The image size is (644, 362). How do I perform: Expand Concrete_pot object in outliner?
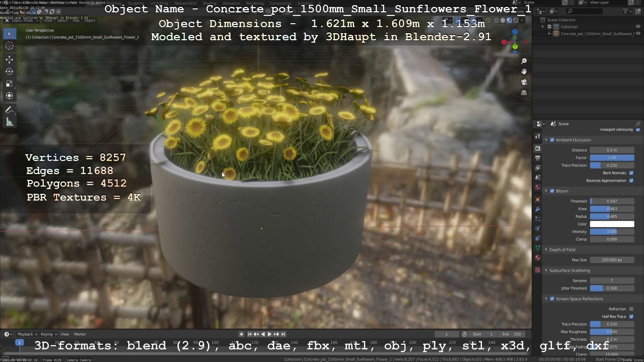(x=549, y=34)
